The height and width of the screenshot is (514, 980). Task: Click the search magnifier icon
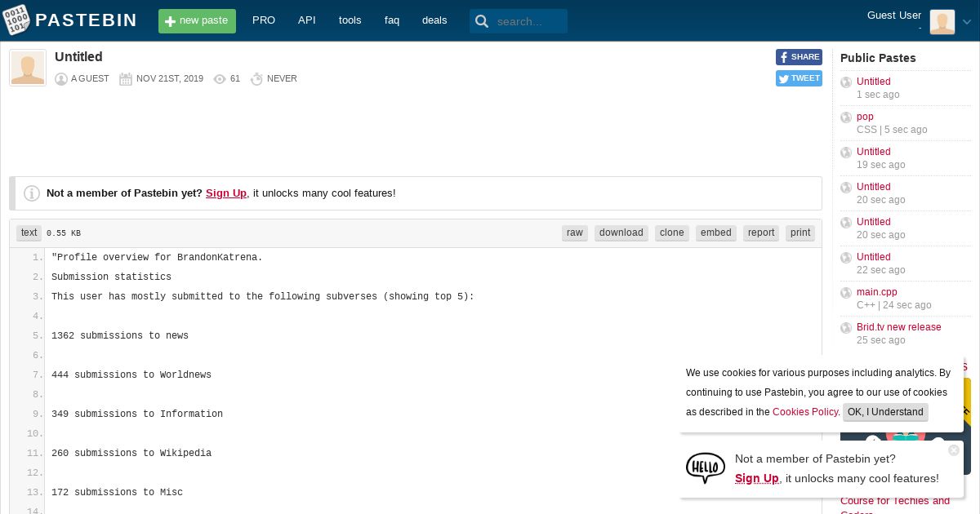pyautogui.click(x=483, y=21)
